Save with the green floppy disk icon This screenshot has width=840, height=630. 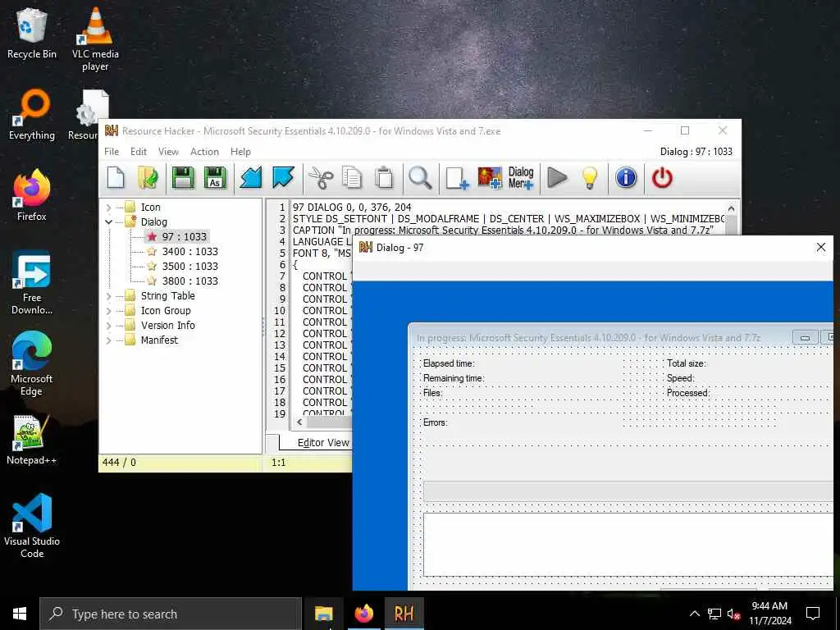pos(183,178)
